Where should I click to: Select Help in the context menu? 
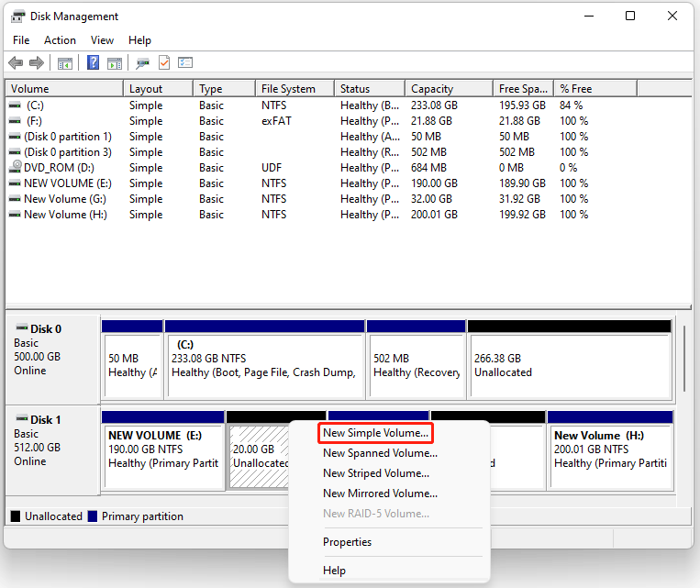point(334,571)
